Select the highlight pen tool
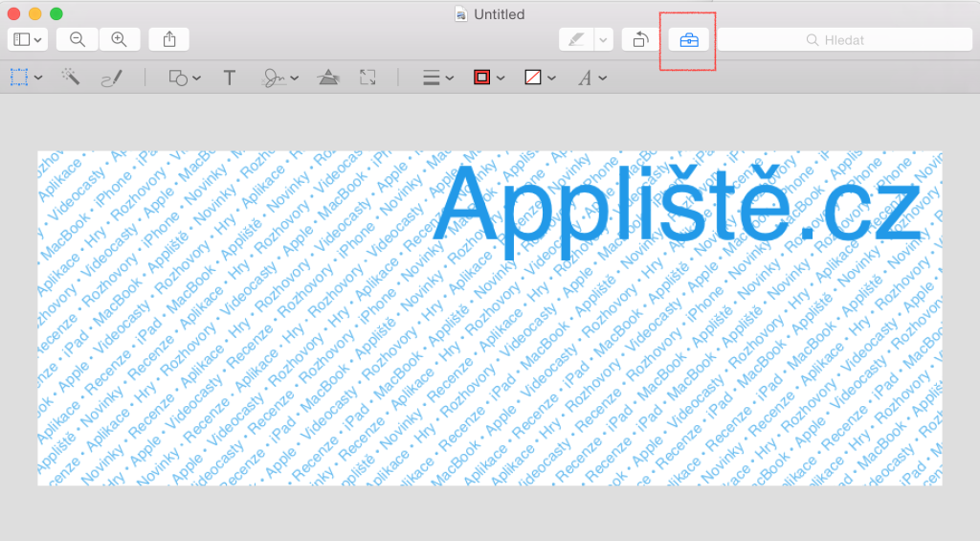Viewport: 980px width, 541px height. pos(575,40)
